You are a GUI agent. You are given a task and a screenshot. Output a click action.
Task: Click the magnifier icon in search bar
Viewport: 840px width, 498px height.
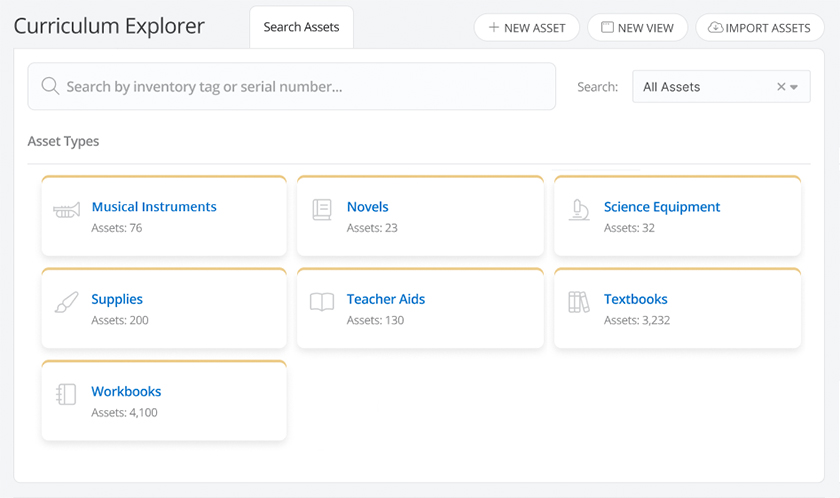click(x=50, y=86)
